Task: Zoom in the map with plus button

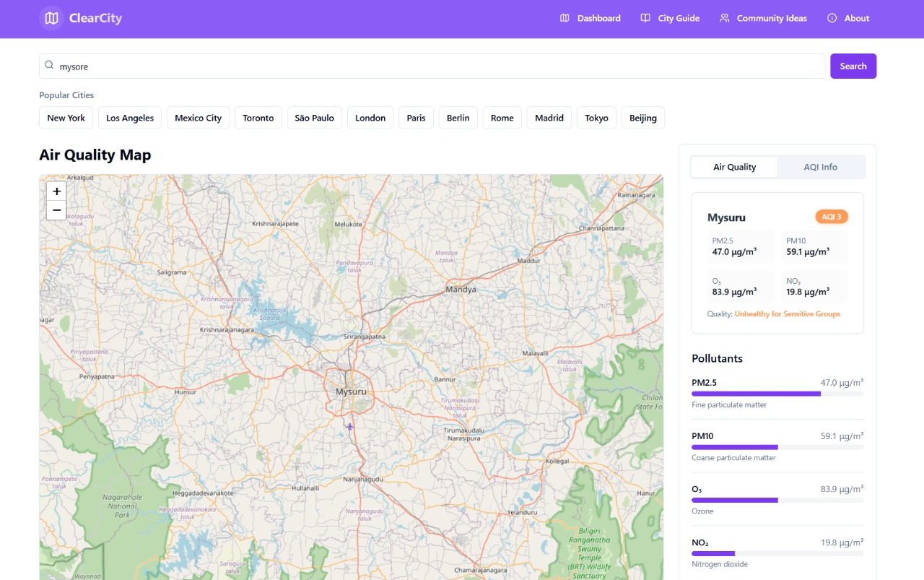Action: pyautogui.click(x=56, y=191)
